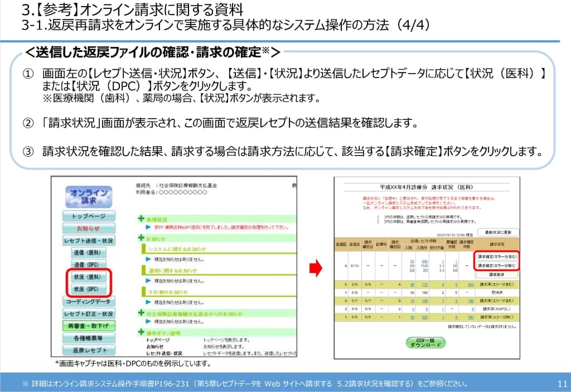
Task: Select レセプト訂正・状況 from the sidebar menu
Action: tap(88, 314)
